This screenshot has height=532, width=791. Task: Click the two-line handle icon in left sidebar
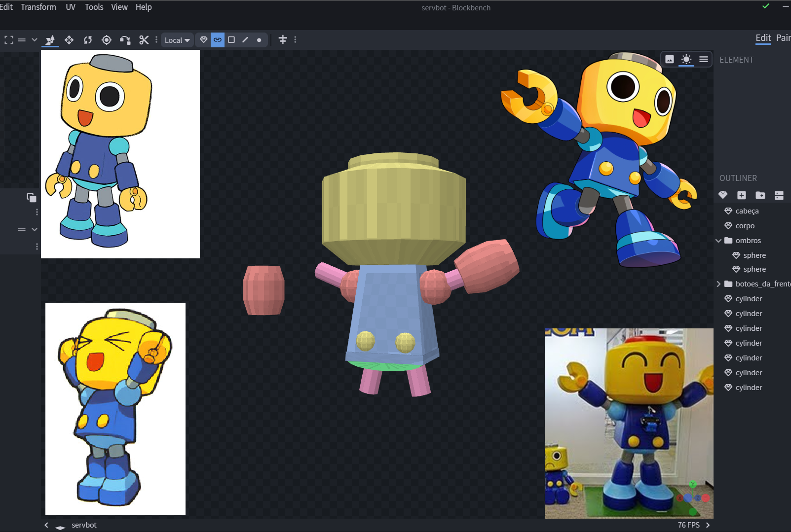[22, 230]
